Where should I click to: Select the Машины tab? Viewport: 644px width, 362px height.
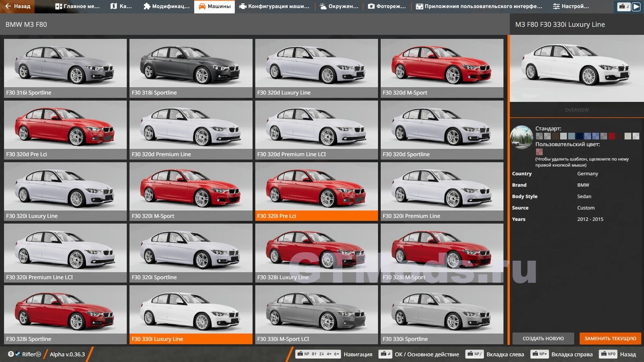pos(215,7)
